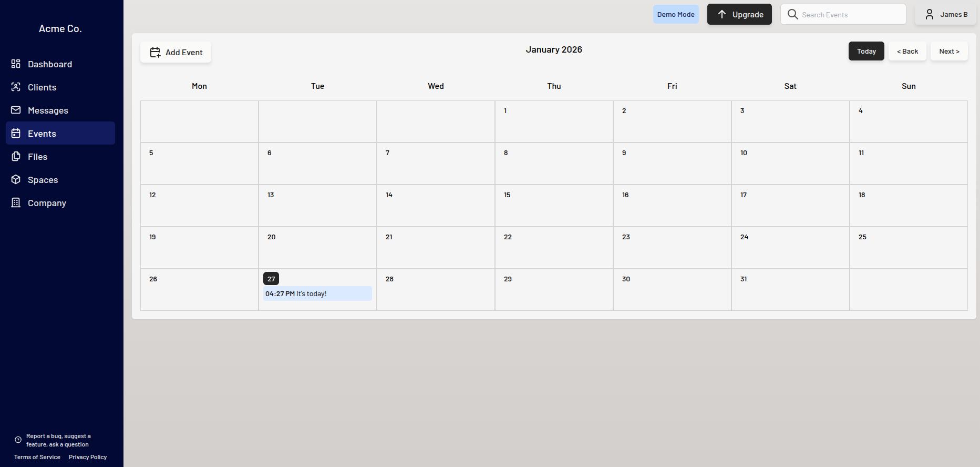Go back to the previous month

click(907, 51)
